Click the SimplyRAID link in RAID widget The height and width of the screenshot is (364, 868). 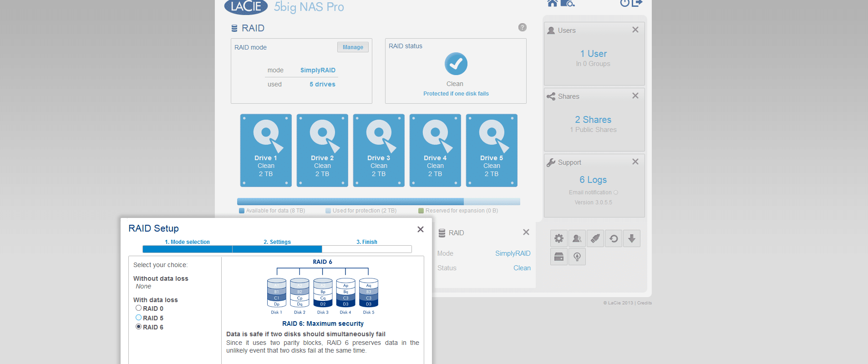pyautogui.click(x=513, y=253)
